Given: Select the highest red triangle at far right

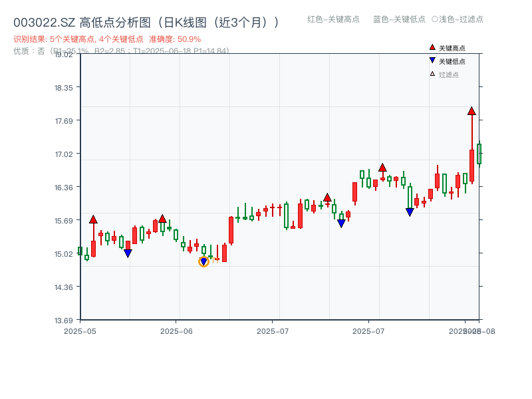Looking at the screenshot, I should (471, 111).
